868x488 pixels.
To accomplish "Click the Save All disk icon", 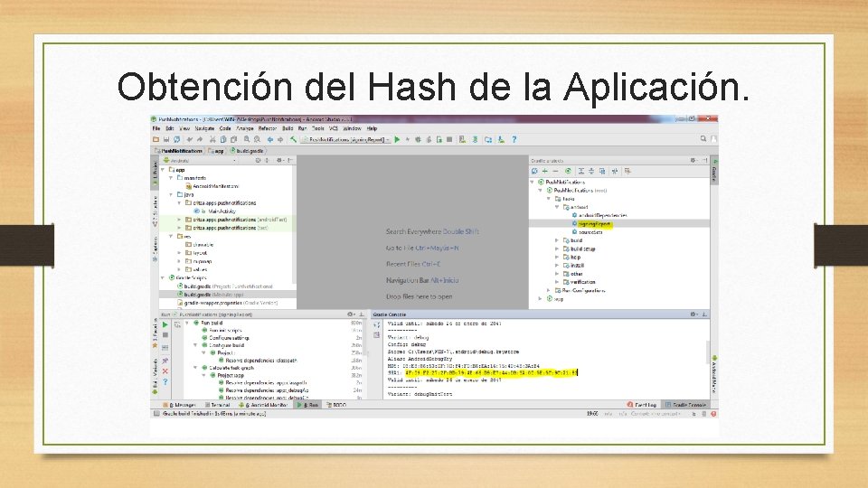I will click(x=166, y=139).
